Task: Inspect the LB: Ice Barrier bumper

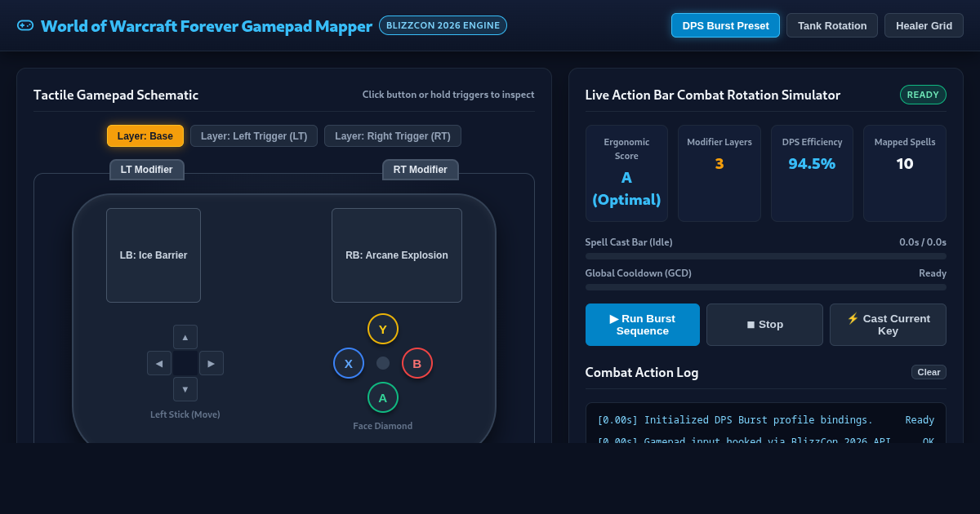Action: pos(154,255)
